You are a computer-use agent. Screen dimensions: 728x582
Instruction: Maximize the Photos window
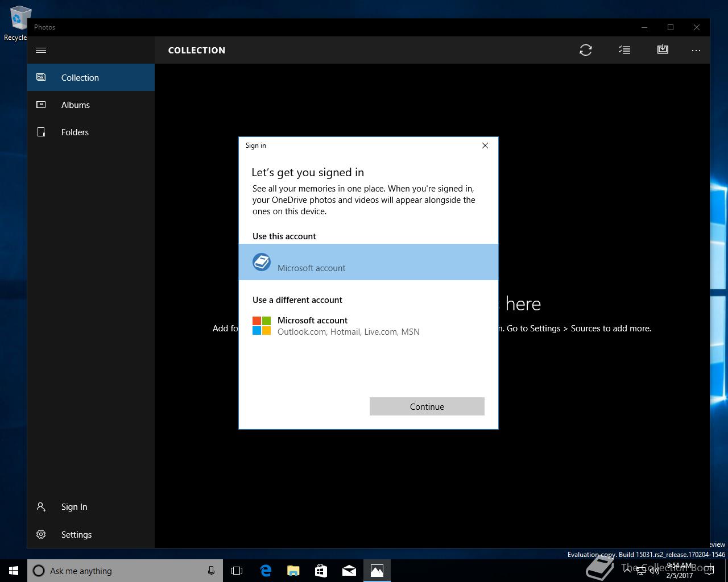point(671,27)
